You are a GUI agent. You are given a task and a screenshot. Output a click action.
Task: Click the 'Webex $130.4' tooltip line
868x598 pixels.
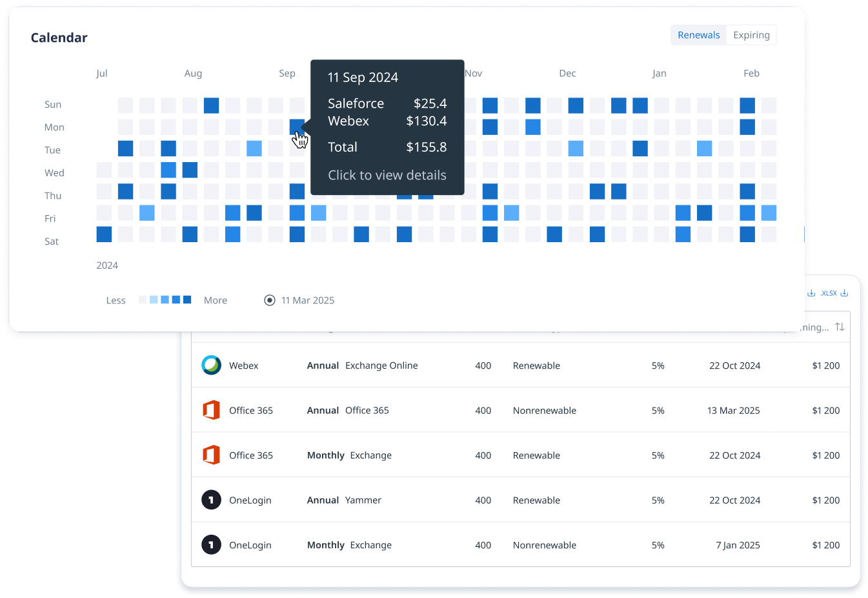coord(387,121)
